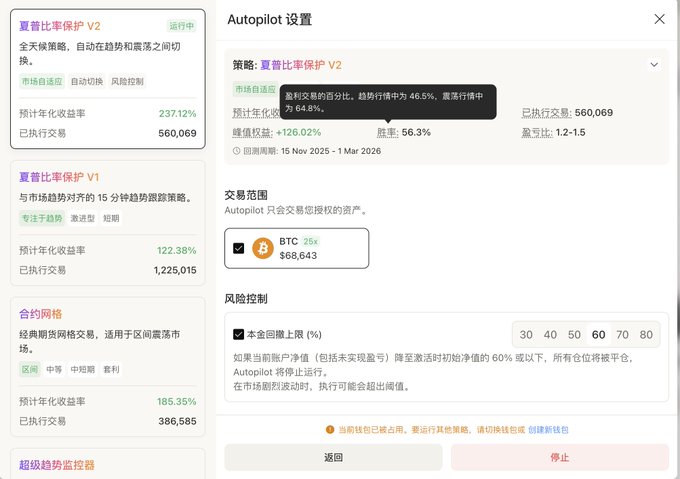The width and height of the screenshot is (680, 479).
Task: Click the clock icon beside 回测周期
Action: (236, 151)
